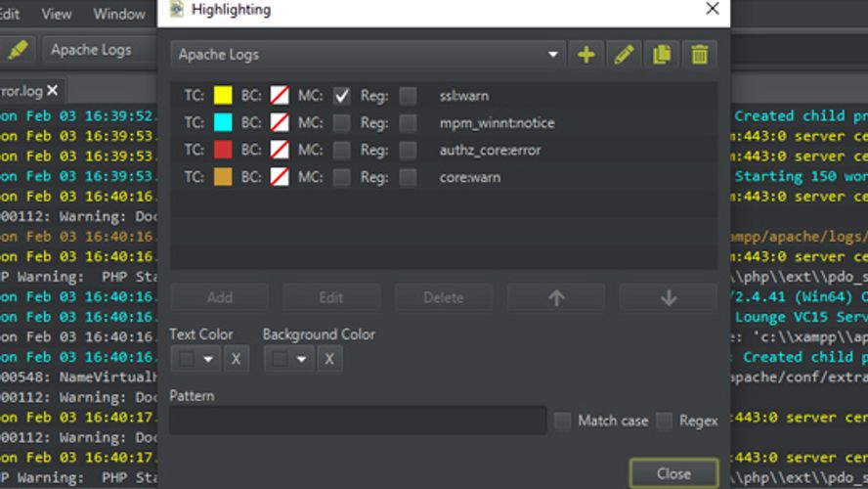Viewport: 868px width, 489px height.
Task: Click log line '2.4.41 (Win64)'
Action: (x=800, y=297)
